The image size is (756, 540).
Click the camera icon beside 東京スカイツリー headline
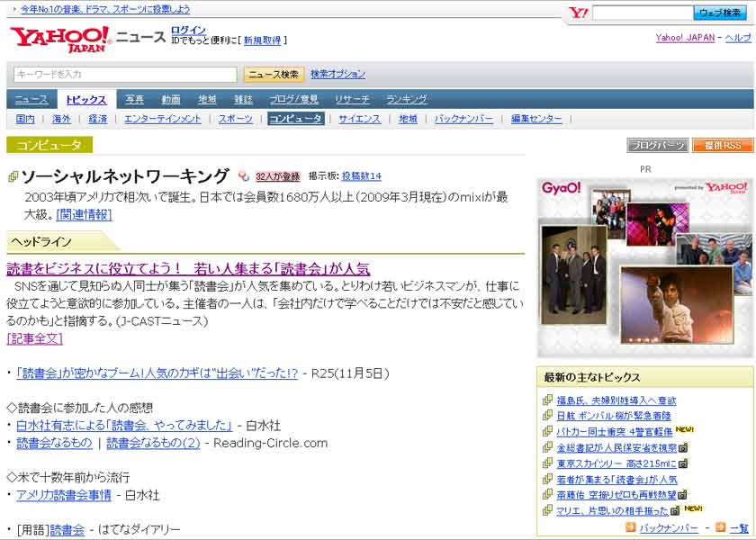(683, 463)
